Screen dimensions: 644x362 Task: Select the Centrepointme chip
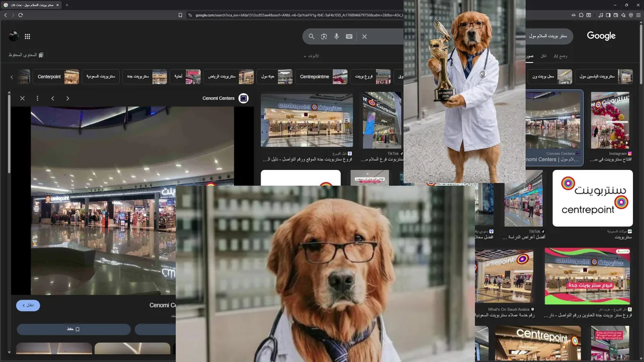pyautogui.click(x=323, y=76)
